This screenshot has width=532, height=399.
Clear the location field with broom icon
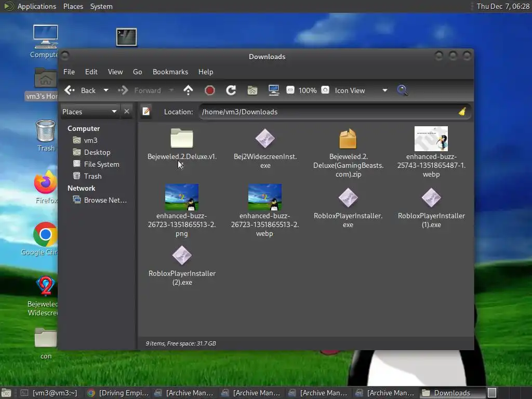(462, 112)
